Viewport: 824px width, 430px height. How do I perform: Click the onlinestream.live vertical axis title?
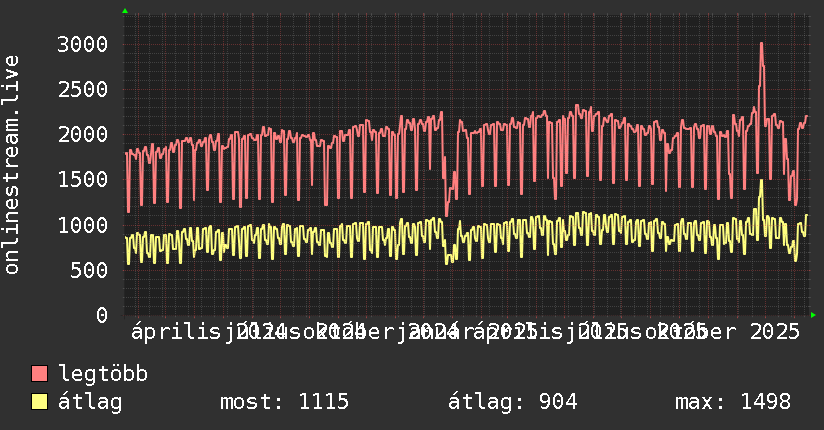coord(12,165)
